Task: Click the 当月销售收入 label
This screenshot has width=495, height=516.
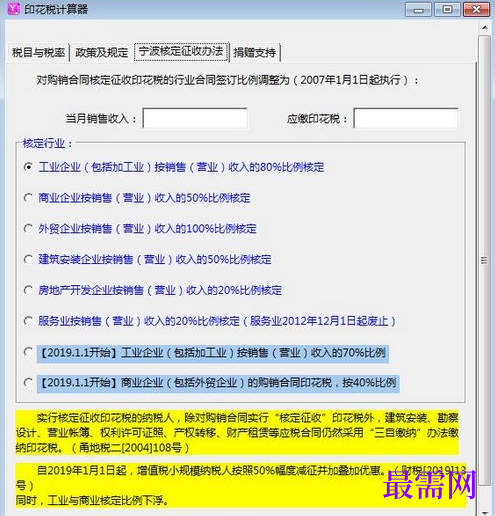Action: tap(101, 119)
